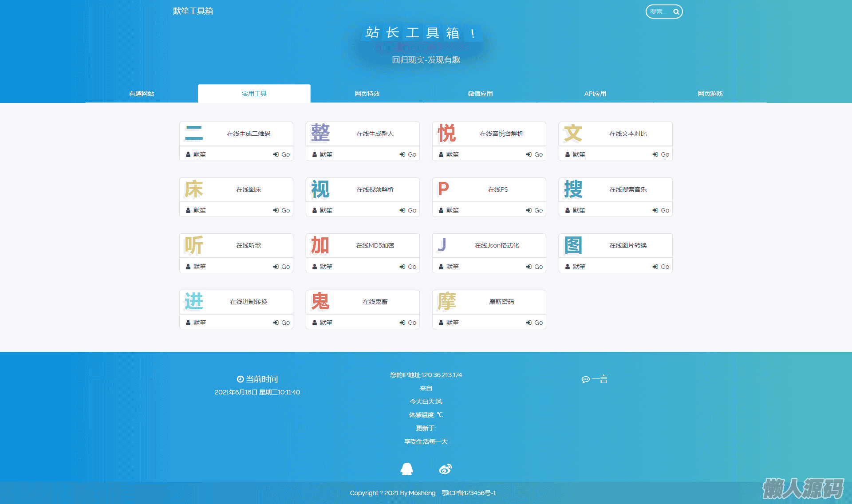This screenshot has width=852, height=504.
Task: Open the 网页特效 tab
Action: (367, 94)
